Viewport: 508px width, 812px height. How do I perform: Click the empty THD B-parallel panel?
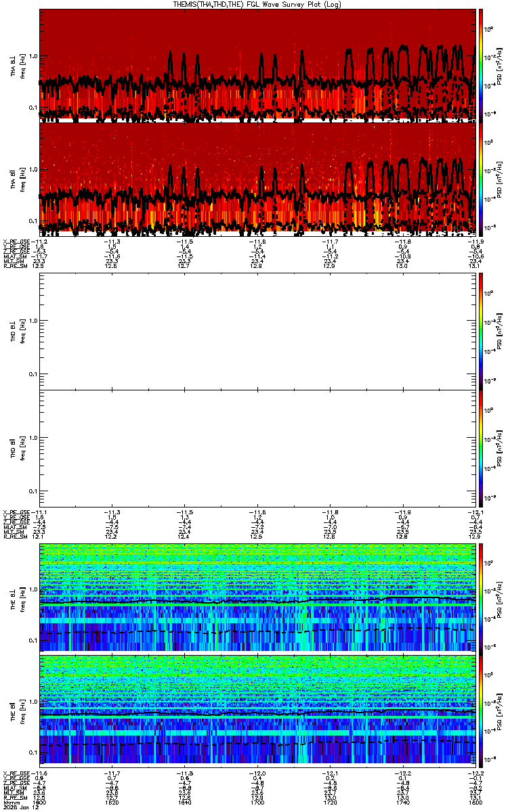[x=257, y=448]
